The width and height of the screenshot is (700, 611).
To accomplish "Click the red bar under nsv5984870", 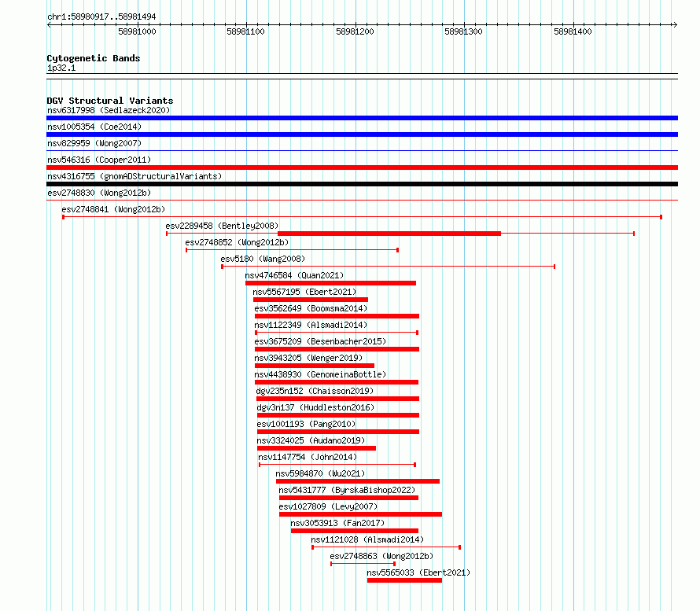I will (x=358, y=481).
